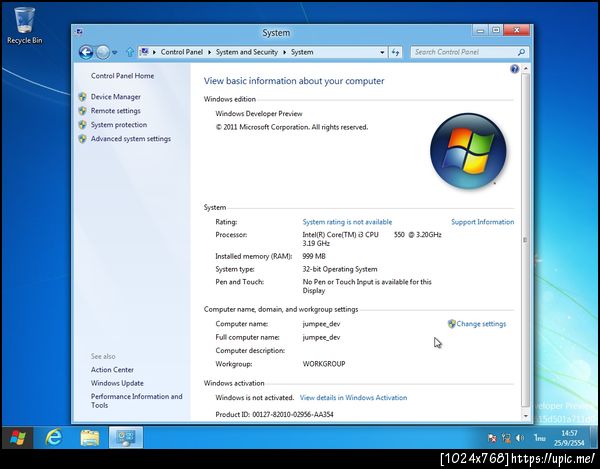Click the shield icon beside Advanced system settings
The image size is (600, 469).
[82, 139]
